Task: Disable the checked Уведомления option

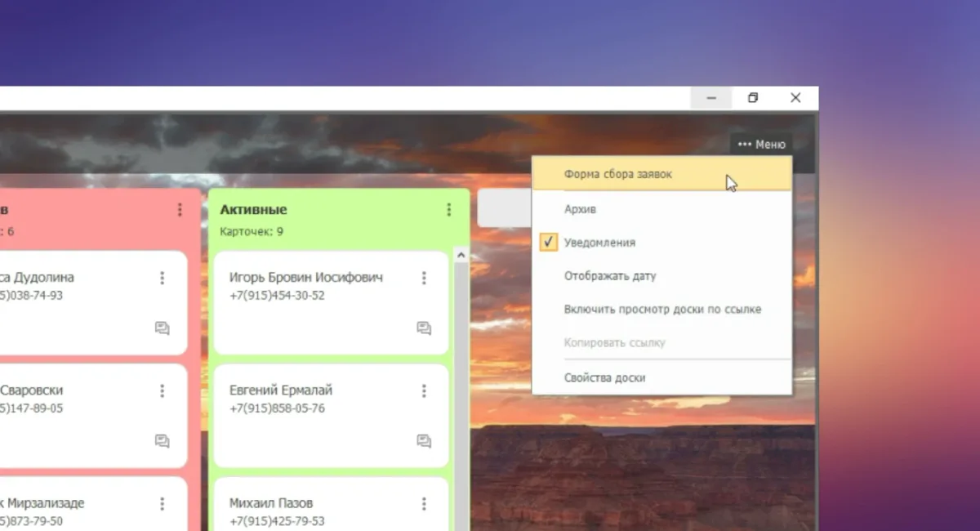Action: pos(599,243)
